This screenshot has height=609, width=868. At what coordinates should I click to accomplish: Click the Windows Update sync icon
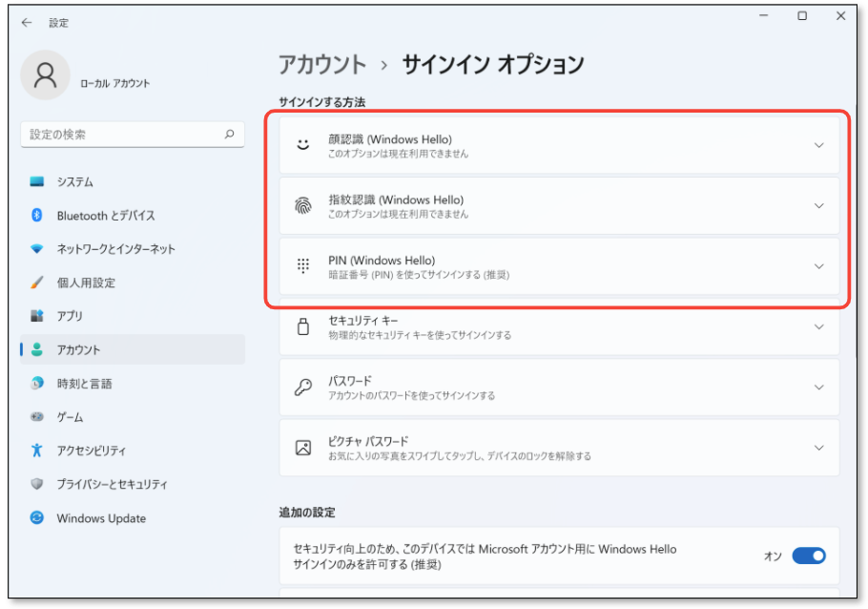pos(37,517)
